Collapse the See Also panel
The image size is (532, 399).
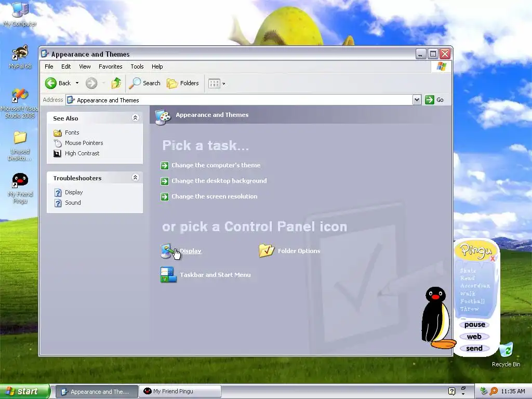tap(135, 118)
